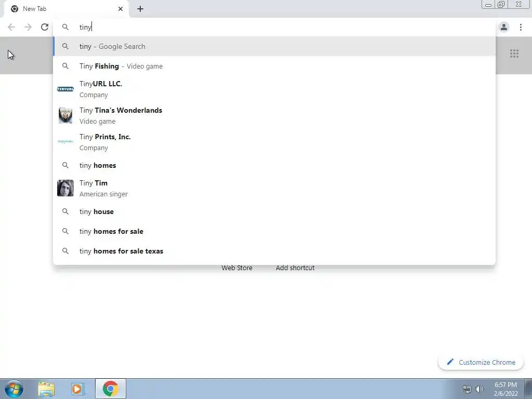Select the tiny house suggestion
The width and height of the screenshot is (532, 399).
tap(274, 211)
